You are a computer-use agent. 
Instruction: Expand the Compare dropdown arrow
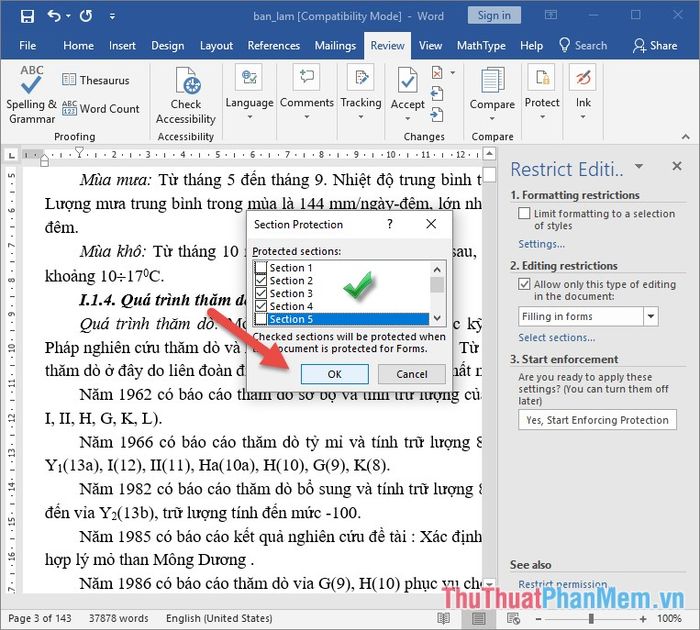click(x=492, y=118)
